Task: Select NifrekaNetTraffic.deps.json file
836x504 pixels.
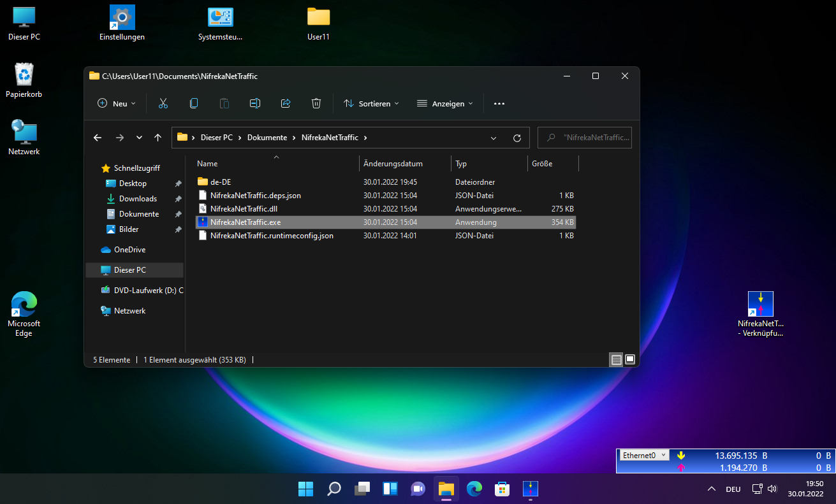Action: click(x=386, y=196)
